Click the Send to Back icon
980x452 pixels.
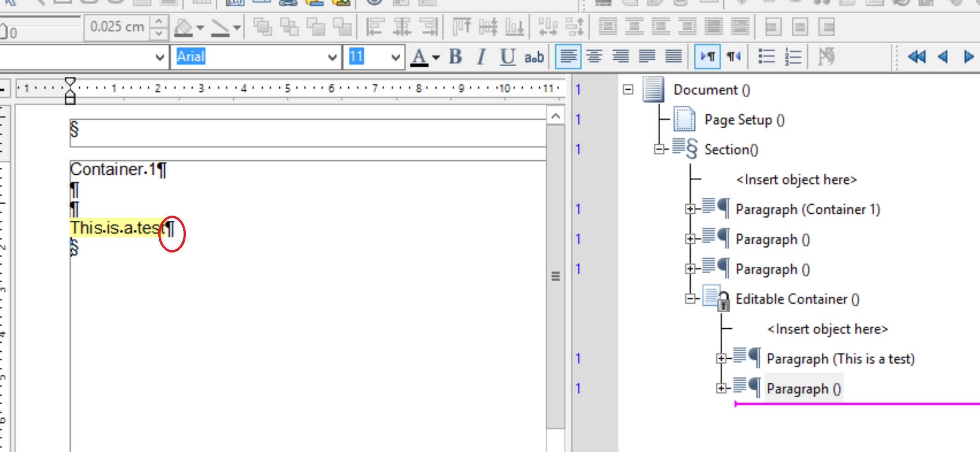point(343,27)
